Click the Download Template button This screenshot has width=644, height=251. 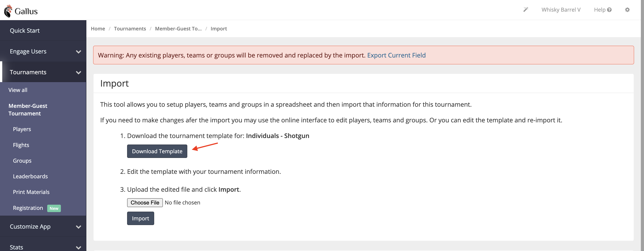click(157, 151)
